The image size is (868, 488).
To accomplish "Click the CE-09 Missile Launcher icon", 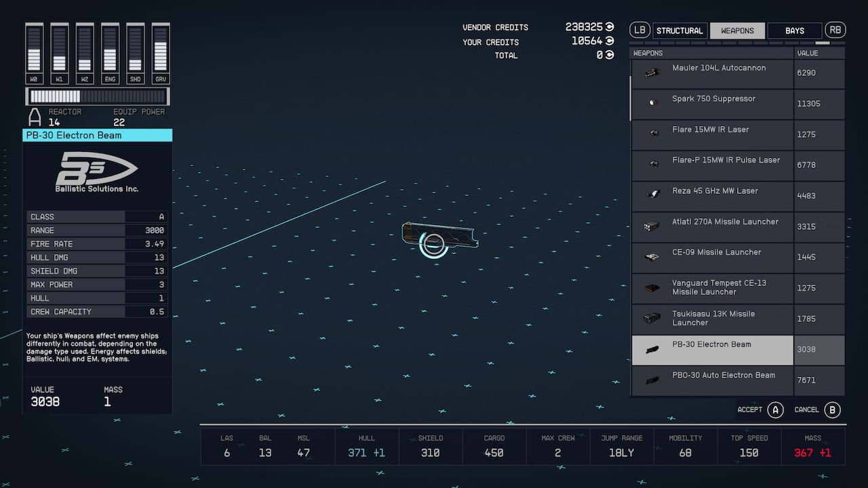I will pos(652,257).
